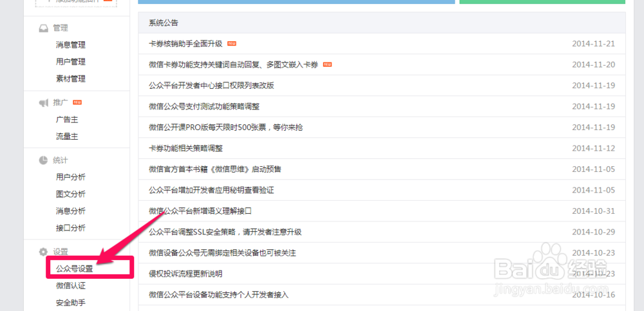Open 图文分析 statistics page
The width and height of the screenshot is (644, 311).
(71, 194)
